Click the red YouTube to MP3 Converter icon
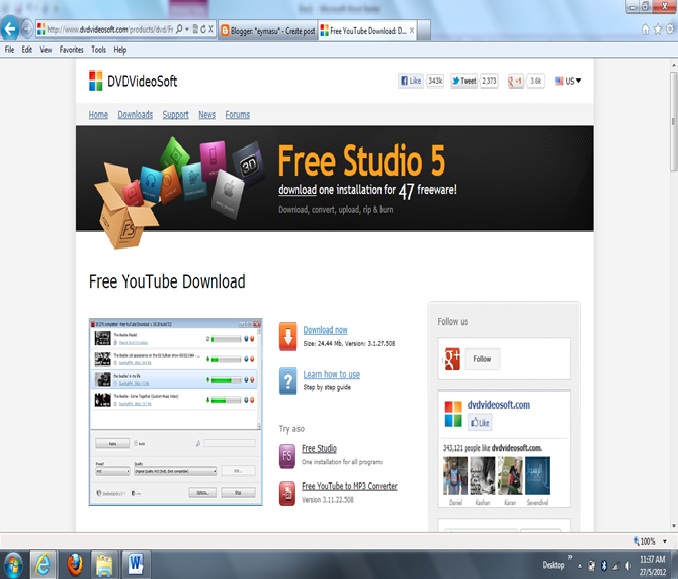 point(287,493)
